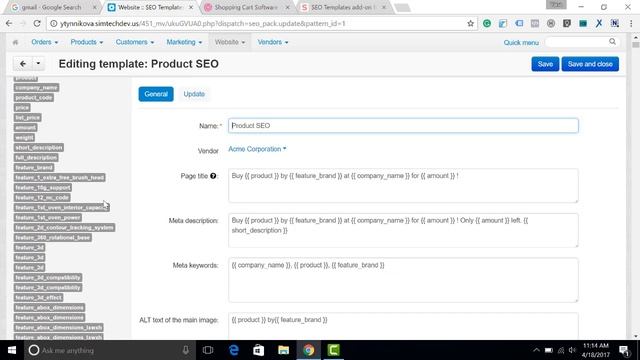The width and height of the screenshot is (640, 360).
Task: Click into the Meta keywords text area
Action: click(x=403, y=280)
